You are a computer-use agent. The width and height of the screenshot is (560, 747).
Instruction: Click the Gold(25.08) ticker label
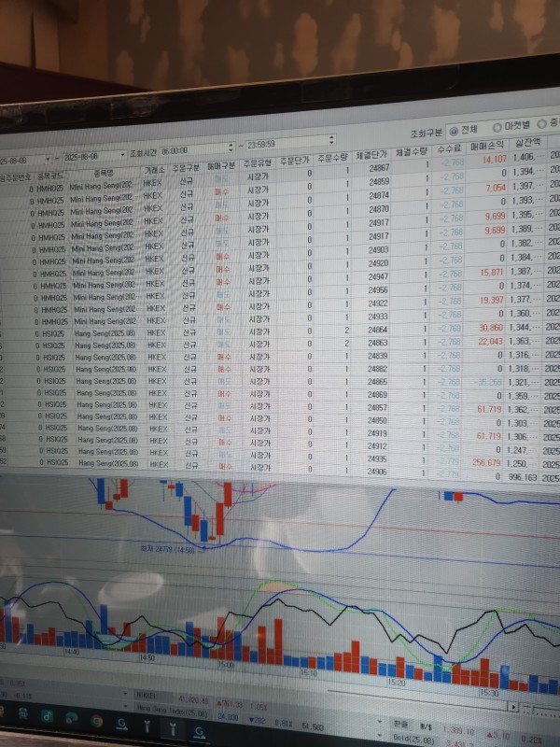(x=414, y=739)
